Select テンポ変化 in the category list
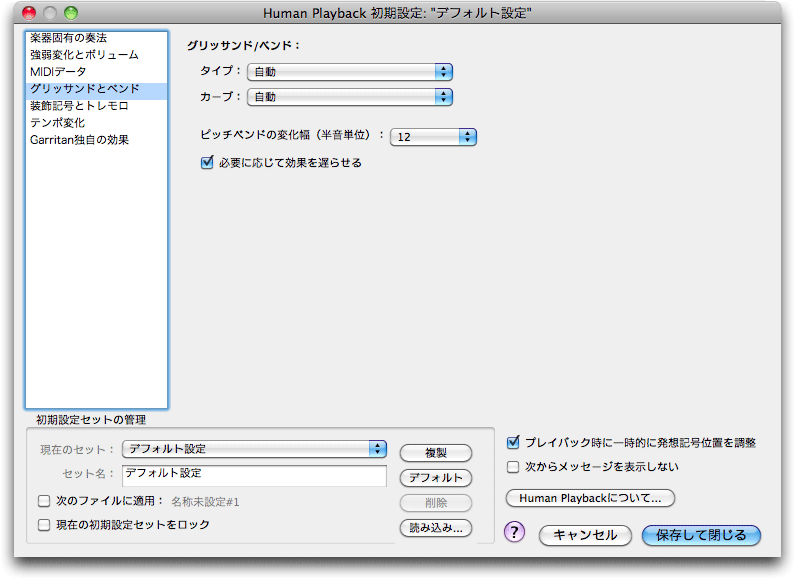 coord(96,123)
